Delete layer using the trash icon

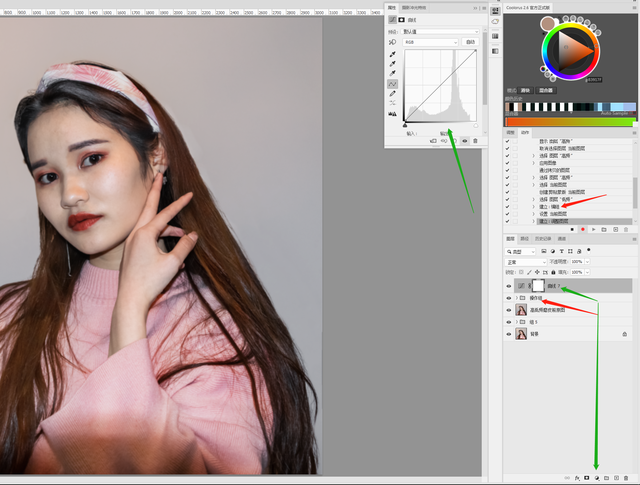coord(626,479)
